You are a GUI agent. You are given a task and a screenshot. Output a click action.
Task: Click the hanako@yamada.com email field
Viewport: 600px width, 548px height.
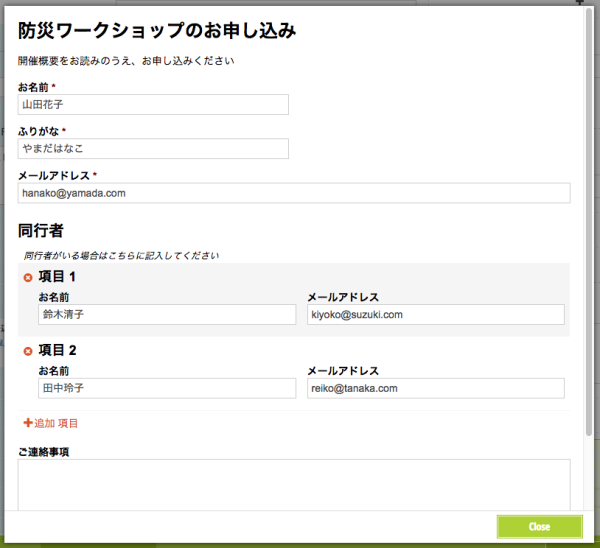[x=294, y=193]
